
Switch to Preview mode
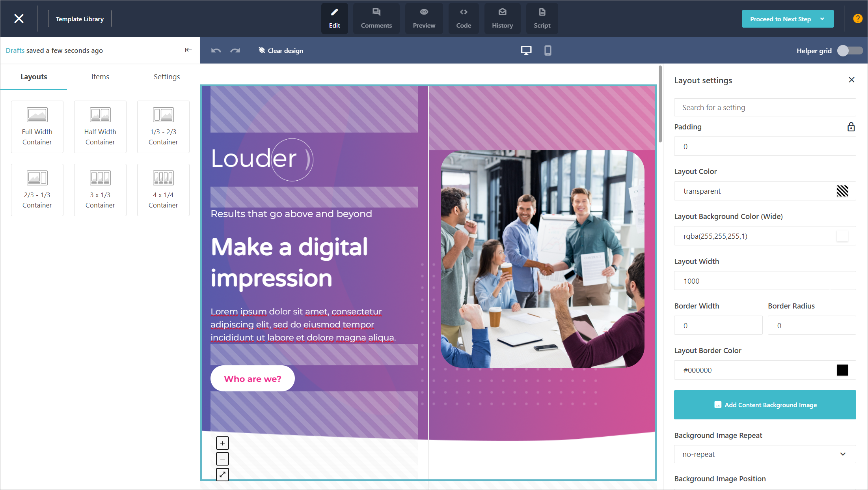coord(424,19)
